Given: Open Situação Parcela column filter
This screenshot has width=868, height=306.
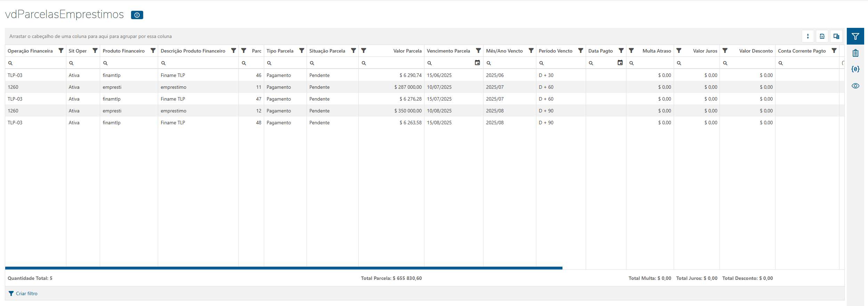Looking at the screenshot, I should (353, 50).
